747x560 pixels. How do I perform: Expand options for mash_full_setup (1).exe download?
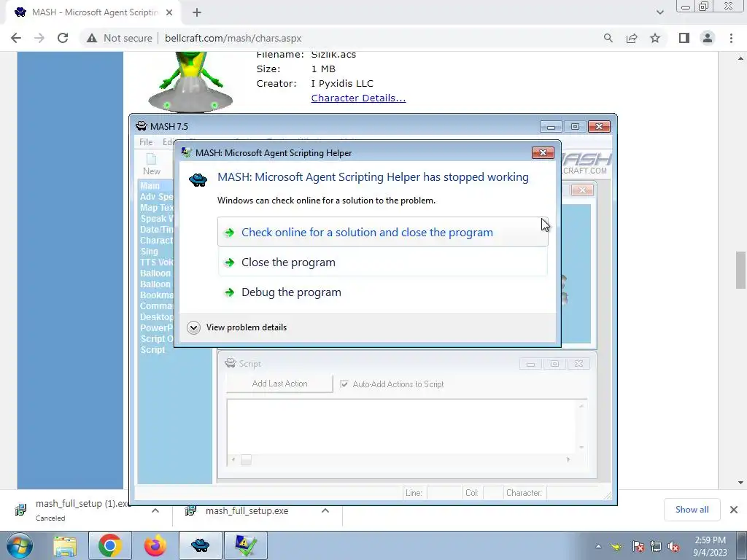point(155,510)
